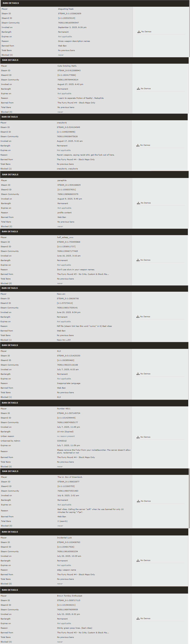This screenshot has width=190, height=644.
Task: Click the No Demos icon for disgusting freak ban
Action: point(139,32)
